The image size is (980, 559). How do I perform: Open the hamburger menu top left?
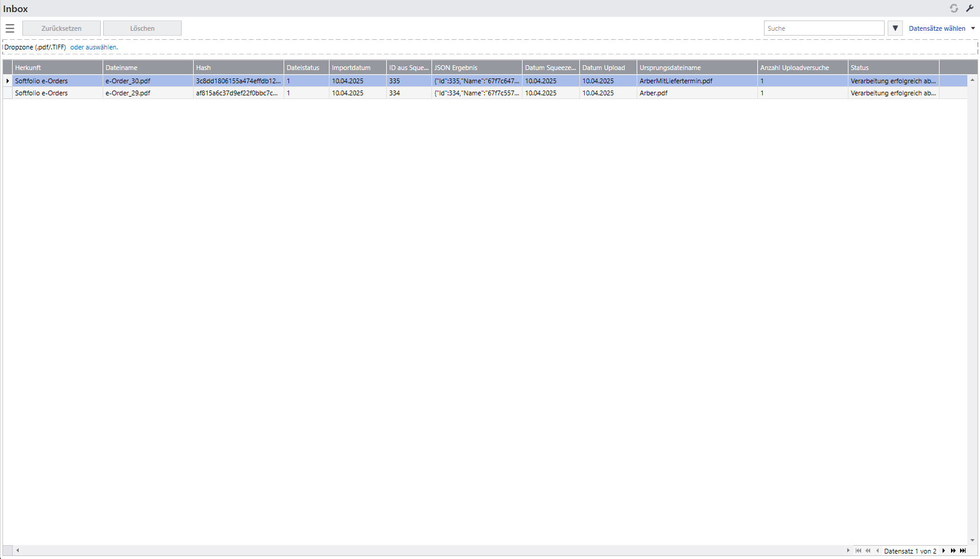pyautogui.click(x=10, y=28)
